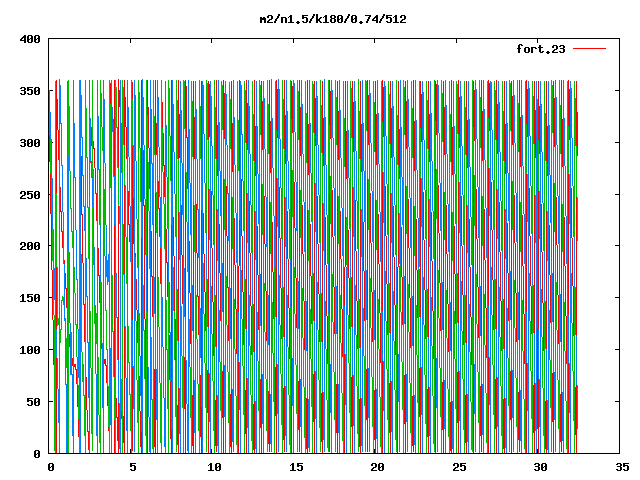Click y-axis label 200
The image size is (640, 480).
coord(30,246)
